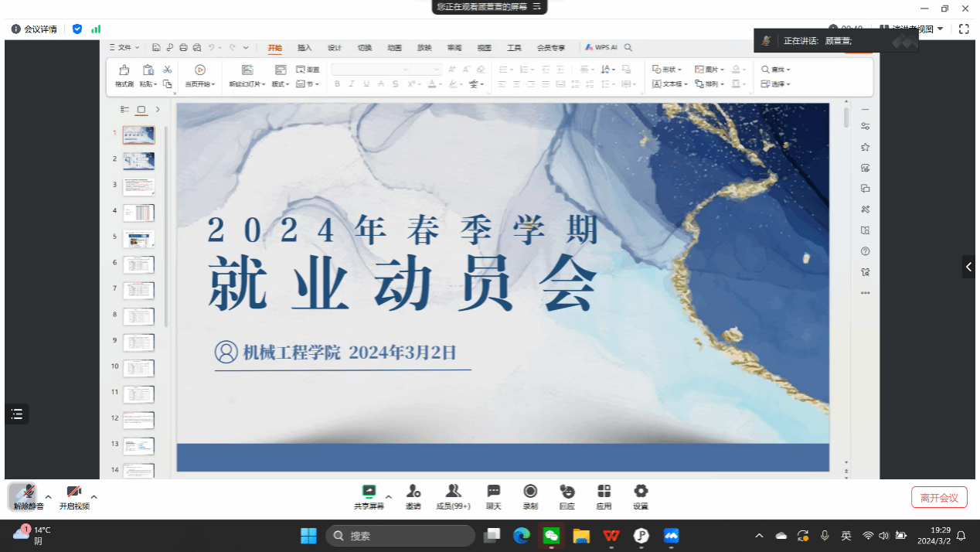
Task: Show the members list (成员)
Action: click(453, 496)
